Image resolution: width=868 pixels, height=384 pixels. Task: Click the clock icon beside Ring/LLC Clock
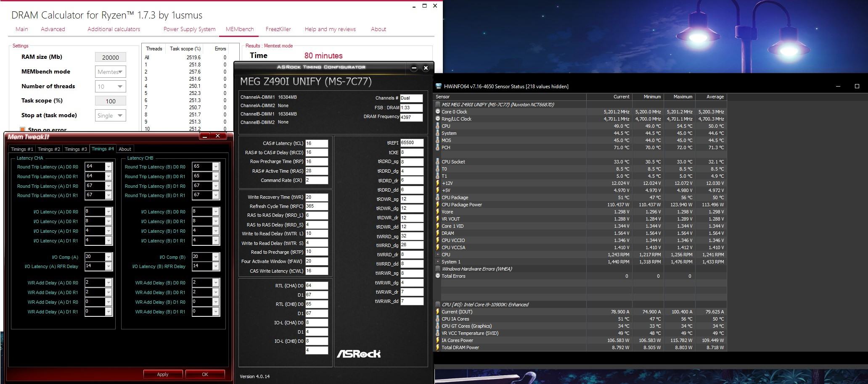coord(438,119)
